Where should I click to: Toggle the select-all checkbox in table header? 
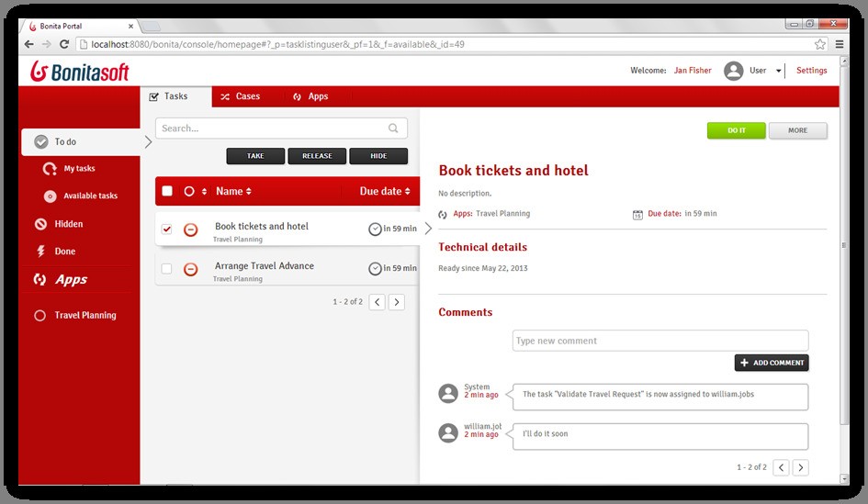point(167,191)
